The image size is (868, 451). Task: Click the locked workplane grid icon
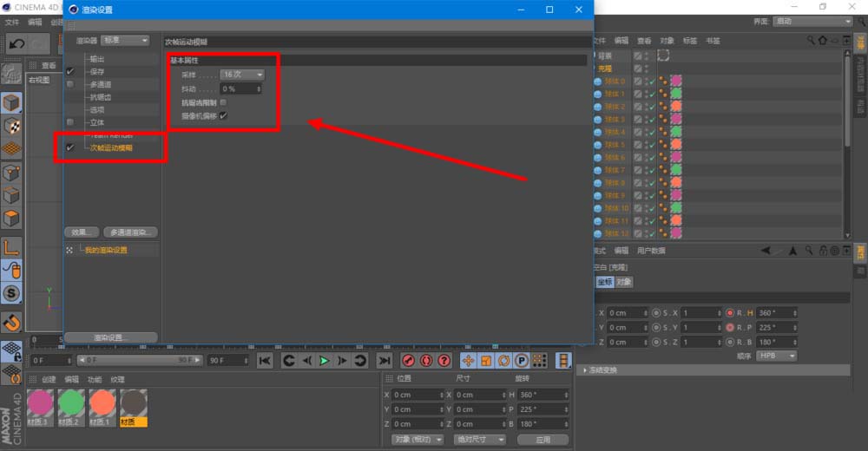click(x=11, y=351)
